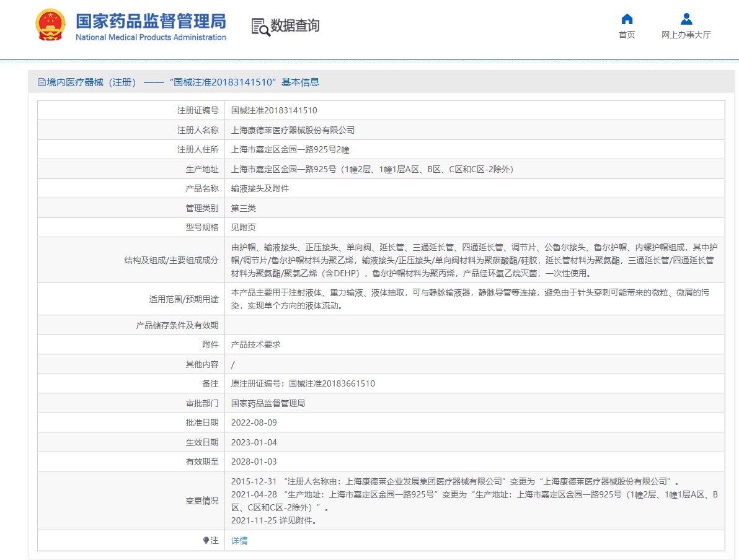This screenshot has height=560, width=739.
Task: Select registrant name 上海康德莱医疗器械股份有限公司
Action: click(293, 130)
